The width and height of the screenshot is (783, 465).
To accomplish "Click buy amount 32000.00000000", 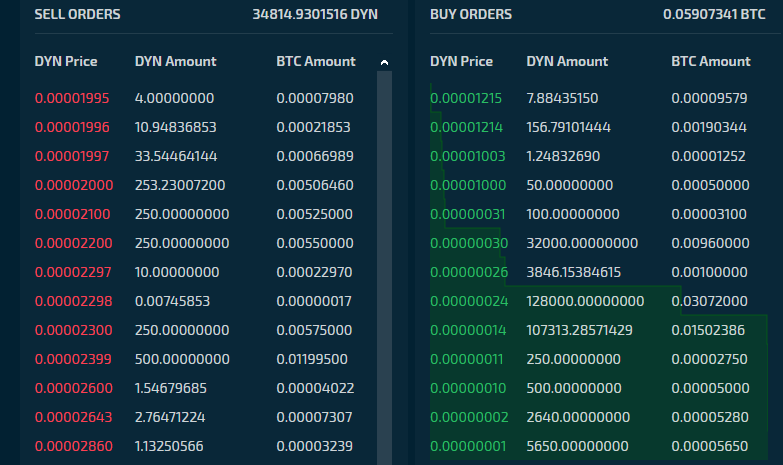I will 582,243.
